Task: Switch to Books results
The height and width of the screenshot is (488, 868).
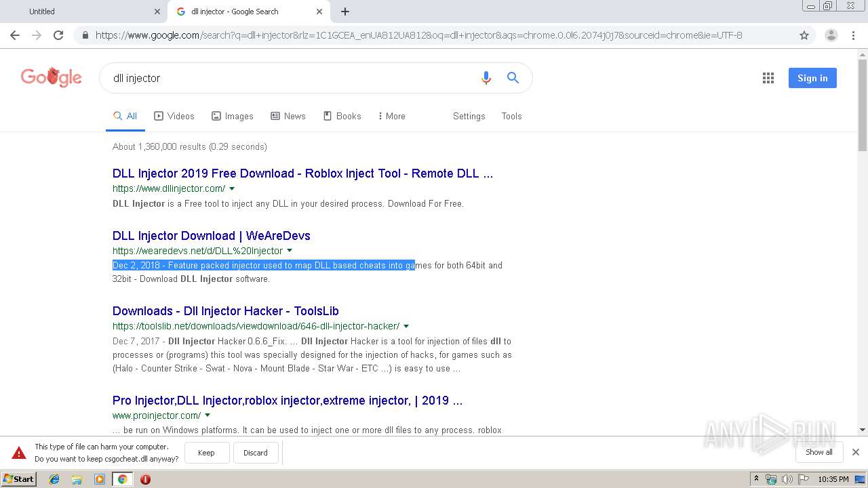Action: pyautogui.click(x=342, y=116)
